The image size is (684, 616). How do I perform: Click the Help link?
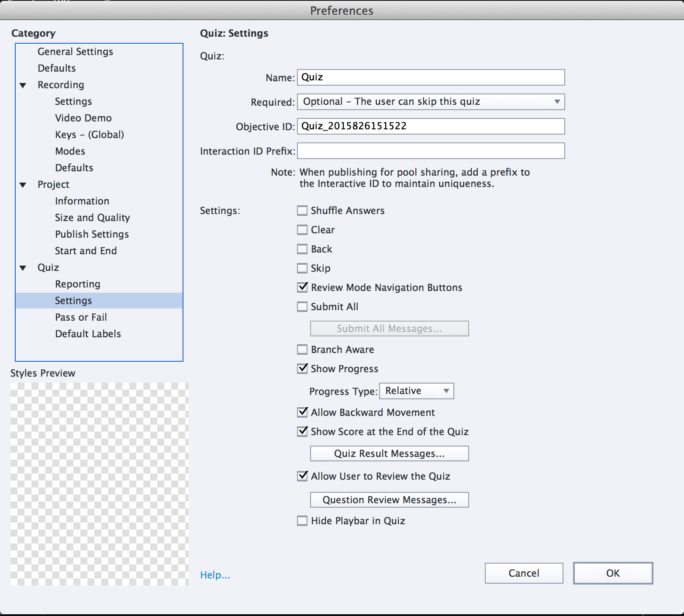[x=215, y=575]
